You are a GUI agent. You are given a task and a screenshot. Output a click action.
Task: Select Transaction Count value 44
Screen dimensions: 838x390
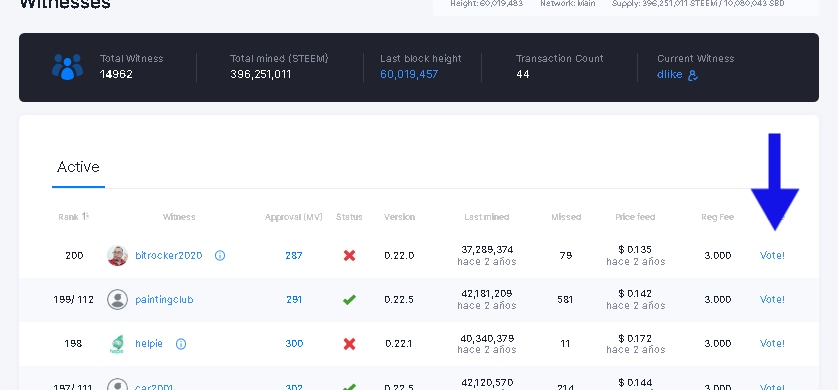[x=523, y=74]
